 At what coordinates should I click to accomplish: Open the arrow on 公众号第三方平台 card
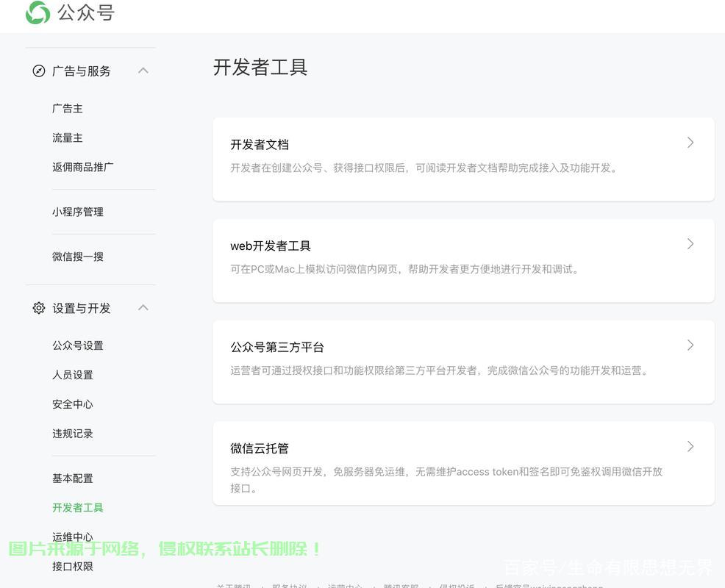[x=690, y=345]
